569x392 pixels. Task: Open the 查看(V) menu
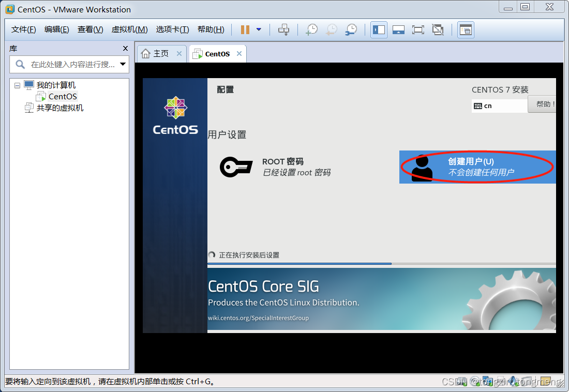tap(90, 29)
